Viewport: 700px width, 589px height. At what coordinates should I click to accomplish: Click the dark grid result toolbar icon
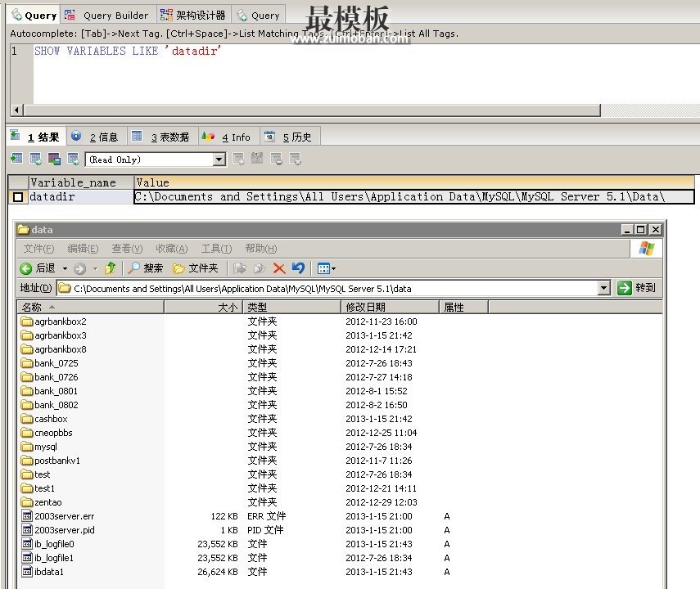point(55,159)
